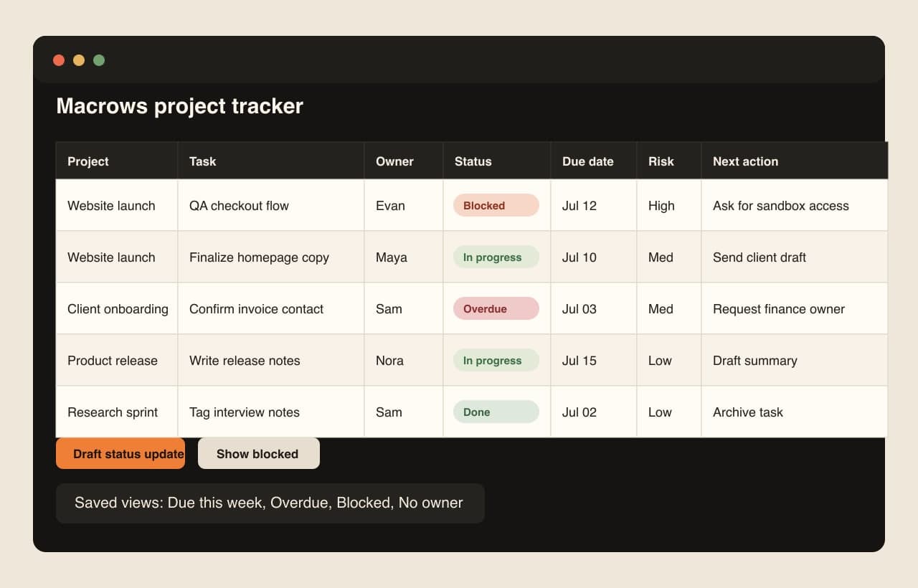This screenshot has height=588, width=918.
Task: Click the Request finance owner cell
Action: coord(795,308)
